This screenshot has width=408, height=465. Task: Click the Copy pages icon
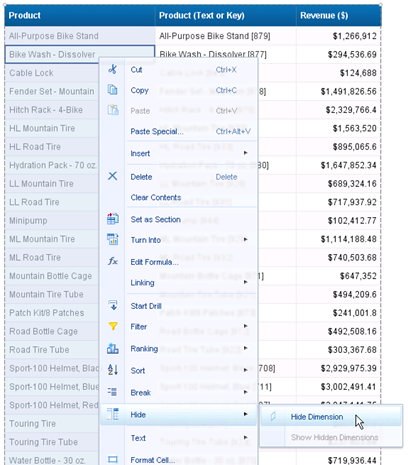pos(113,90)
